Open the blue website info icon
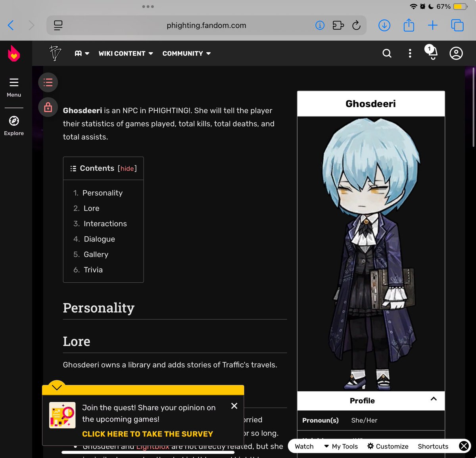The width and height of the screenshot is (476, 458). 320,25
